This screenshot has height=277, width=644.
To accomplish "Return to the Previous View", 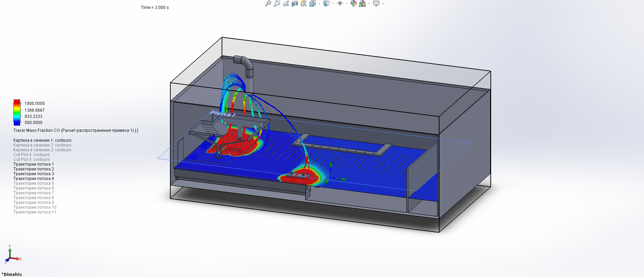I will tap(286, 3).
